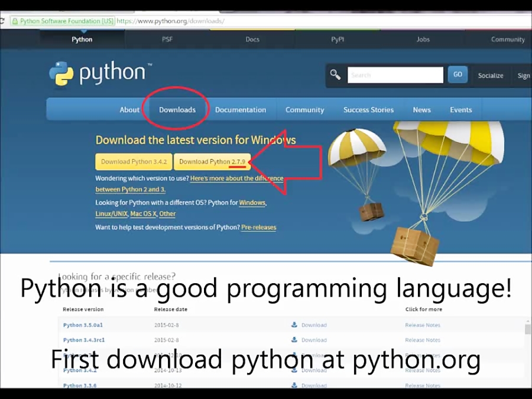532x399 pixels.
Task: Click the browser address bar URL
Action: (170, 21)
